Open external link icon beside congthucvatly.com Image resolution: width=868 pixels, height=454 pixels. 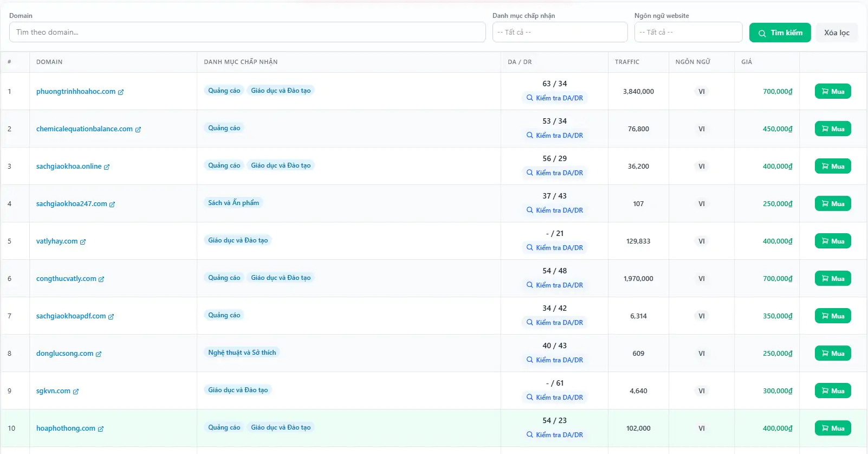coord(101,279)
